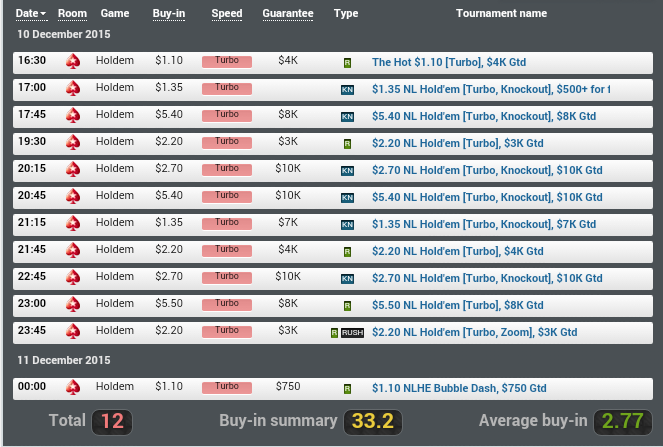Image resolution: width=663 pixels, height=447 pixels.
Task: Open $1.35 NL Hold'em Knockout $500+ tournament
Action: coord(491,89)
